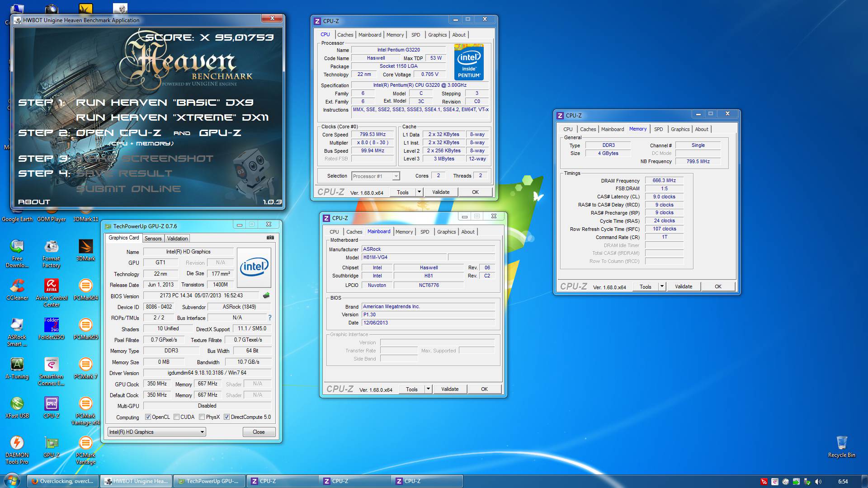Viewport: 868px width, 488px height.
Task: Switch to HWBOT Unigine Heaven taskbar item
Action: [x=136, y=481]
